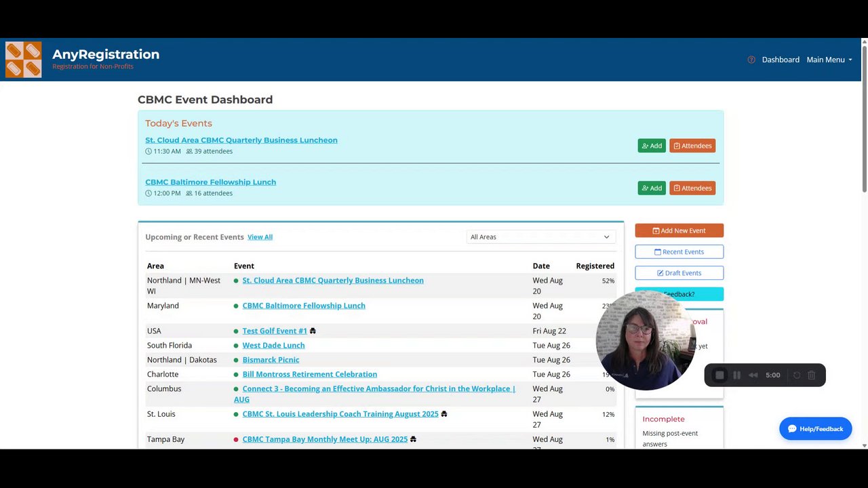Click the Add New Event button
The height and width of the screenshot is (488, 868).
[679, 230]
